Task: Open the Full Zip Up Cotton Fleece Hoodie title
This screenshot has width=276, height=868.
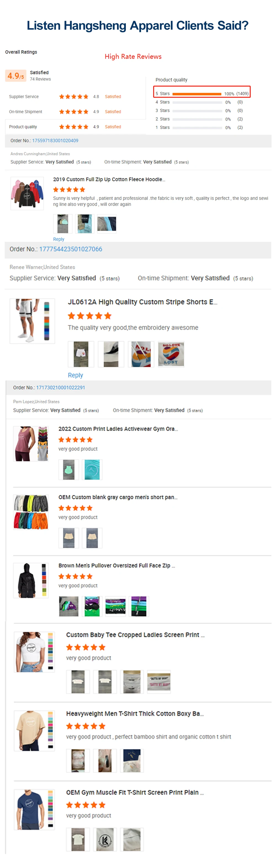Action: (109, 180)
